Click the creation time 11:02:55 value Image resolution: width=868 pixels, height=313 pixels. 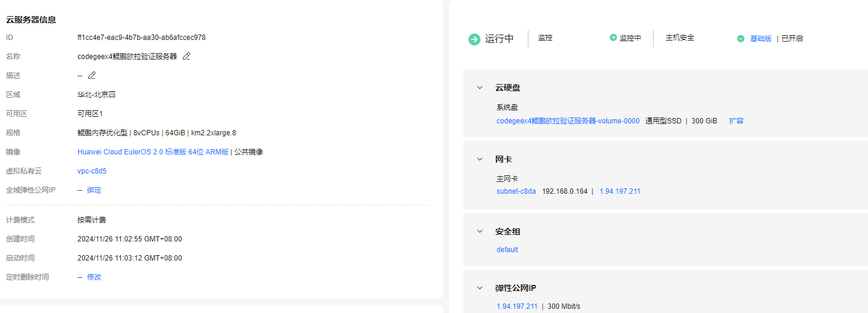(130, 239)
